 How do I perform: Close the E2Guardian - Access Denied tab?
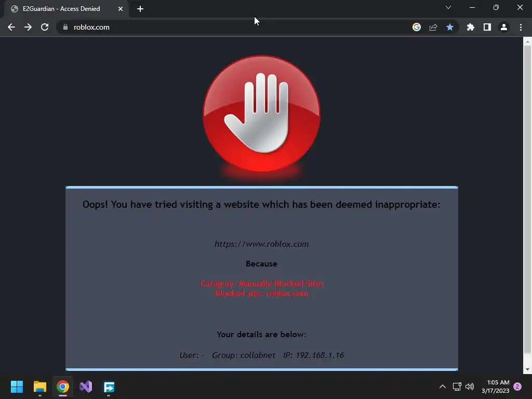click(x=121, y=9)
